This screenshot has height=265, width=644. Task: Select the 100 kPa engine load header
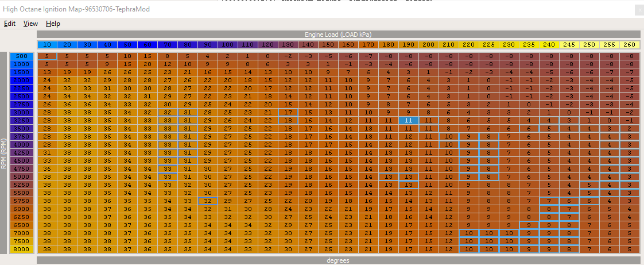pos(228,45)
